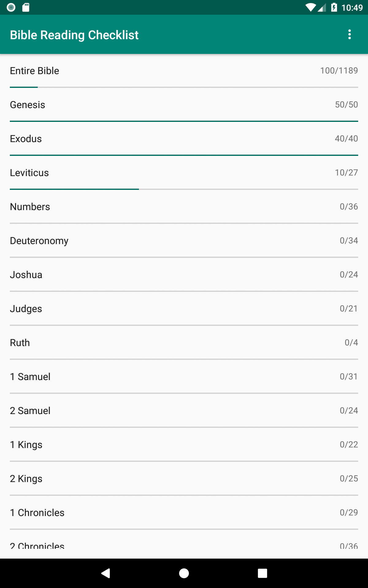This screenshot has height=588, width=368.
Task: Tap the Android back navigation button
Action: click(x=105, y=573)
